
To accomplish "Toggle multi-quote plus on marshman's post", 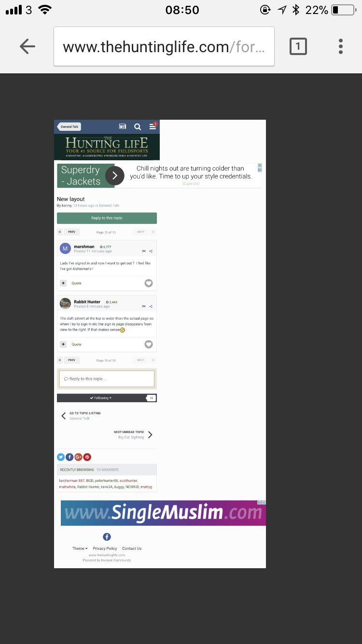I will point(63,283).
